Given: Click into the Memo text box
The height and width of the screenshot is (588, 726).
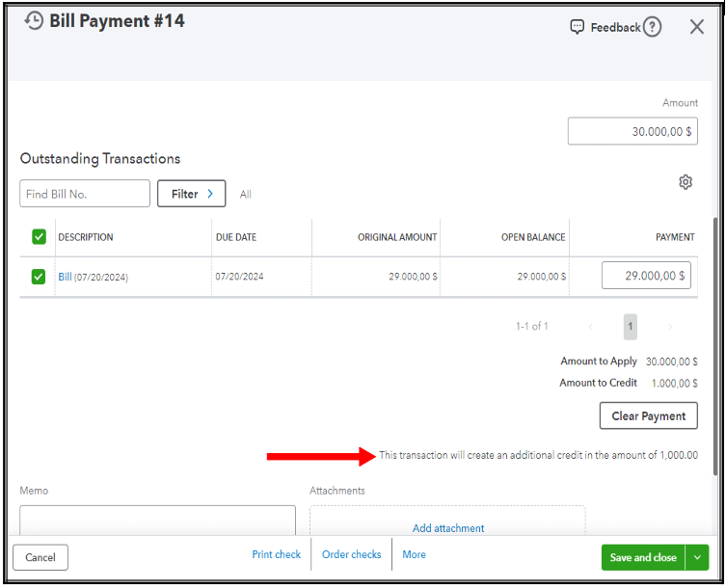Looking at the screenshot, I should tap(157, 521).
